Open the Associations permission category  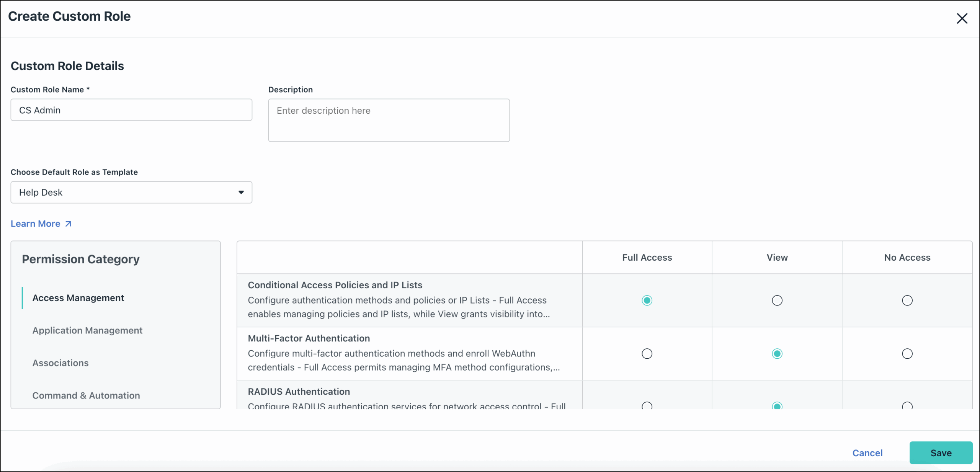click(60, 363)
